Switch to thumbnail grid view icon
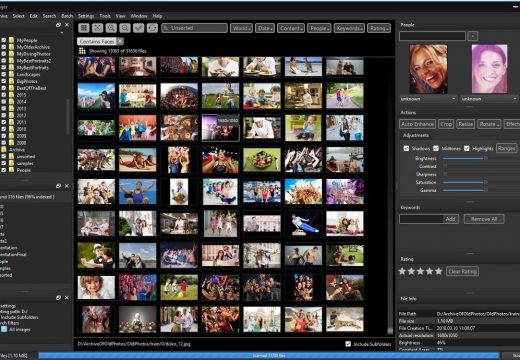The width and height of the screenshot is (520, 360). pos(84,28)
